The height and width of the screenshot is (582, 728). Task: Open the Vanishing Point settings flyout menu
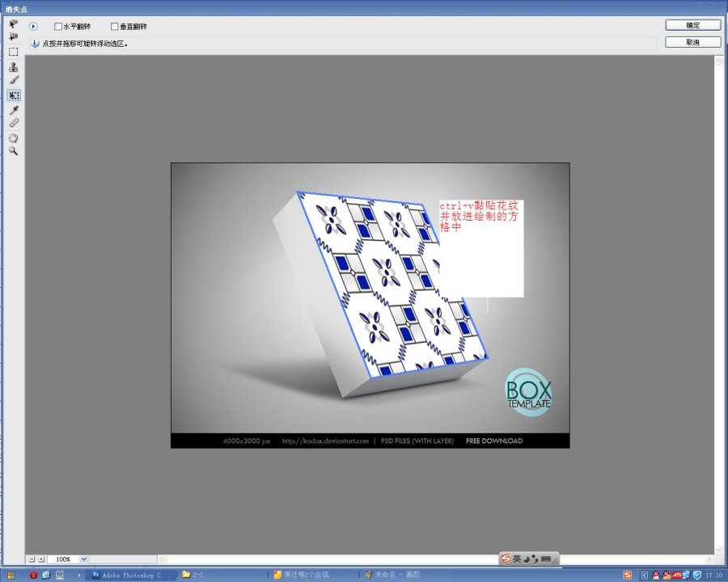click(33, 27)
